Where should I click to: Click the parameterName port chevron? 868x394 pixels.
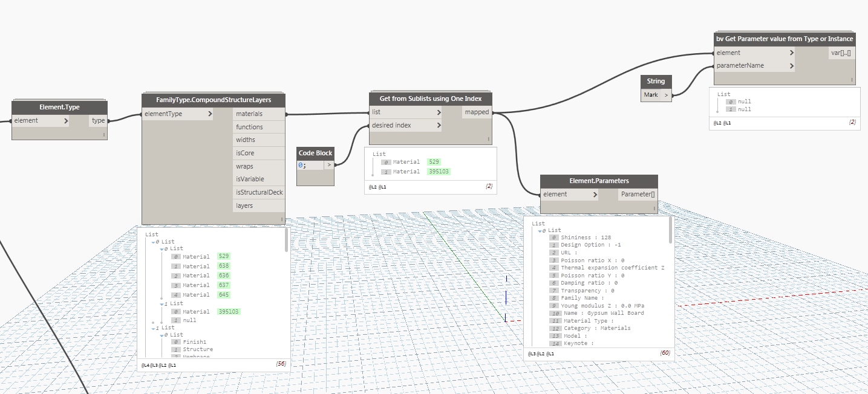791,65
